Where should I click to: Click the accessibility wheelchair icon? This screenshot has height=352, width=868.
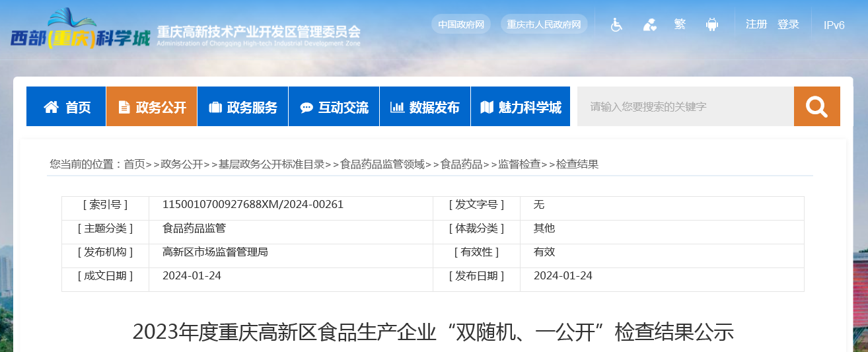616,24
